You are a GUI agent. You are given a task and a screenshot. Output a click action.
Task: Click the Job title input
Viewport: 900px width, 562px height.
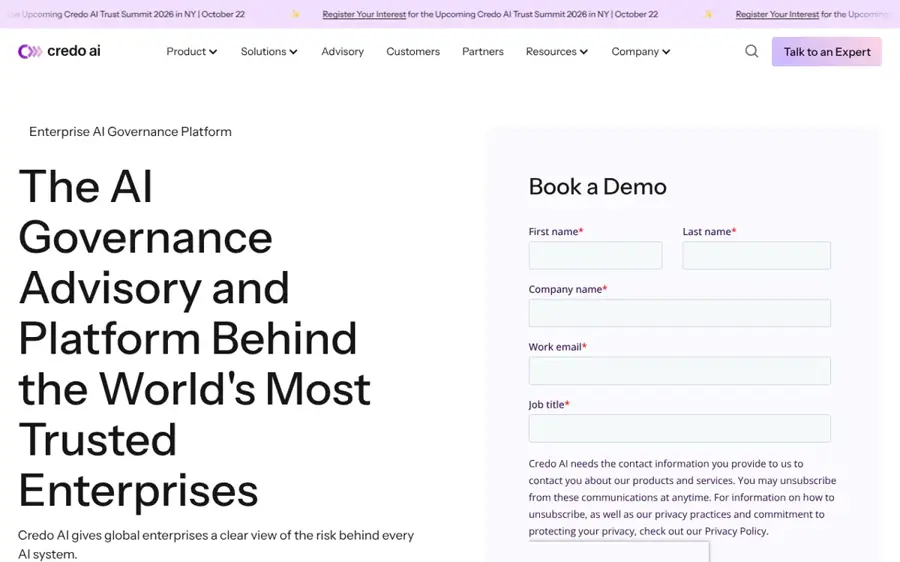click(680, 428)
